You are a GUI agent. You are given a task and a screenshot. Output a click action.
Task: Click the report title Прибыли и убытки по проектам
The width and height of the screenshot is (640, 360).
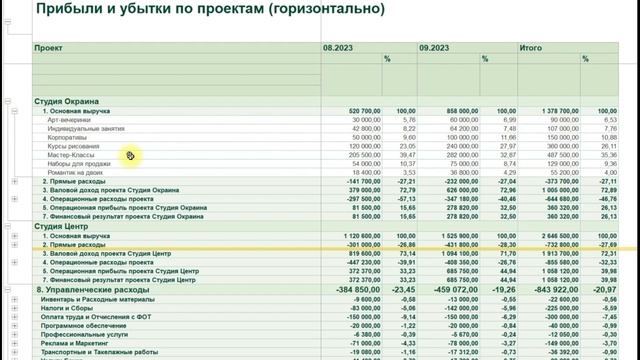(210, 8)
